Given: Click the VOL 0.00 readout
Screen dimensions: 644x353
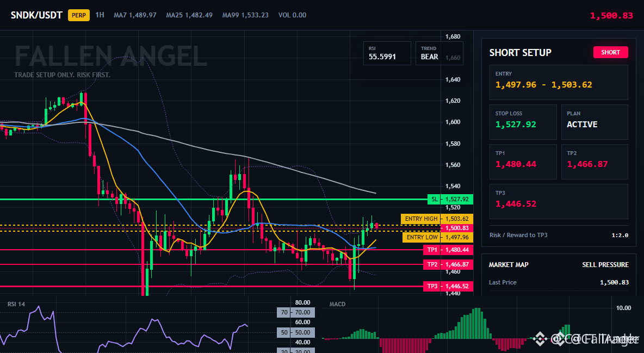Looking at the screenshot, I should coord(292,15).
